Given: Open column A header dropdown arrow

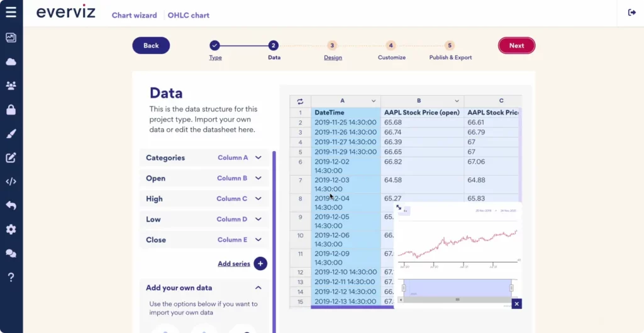Looking at the screenshot, I should [374, 101].
